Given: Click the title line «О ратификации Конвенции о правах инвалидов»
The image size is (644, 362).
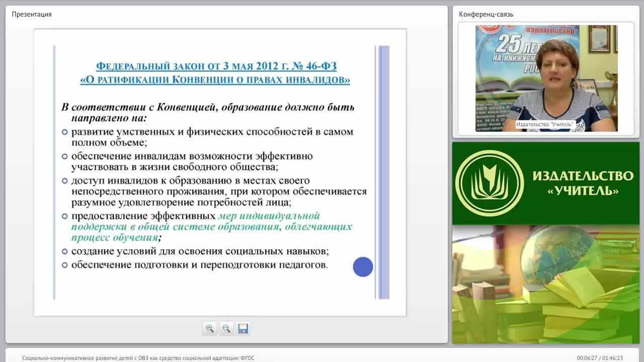Looking at the screenshot, I should point(215,79).
